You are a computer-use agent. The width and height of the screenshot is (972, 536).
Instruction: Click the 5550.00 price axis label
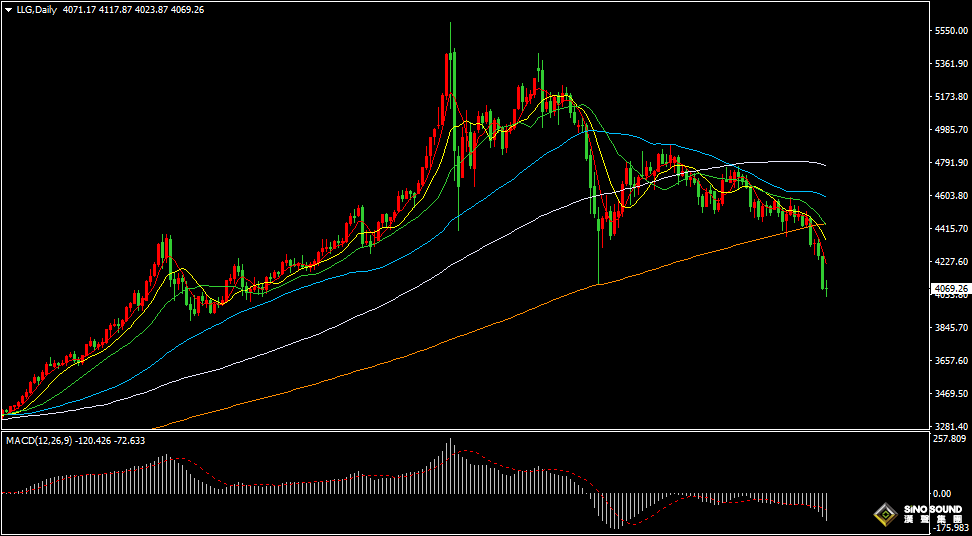pos(954,31)
